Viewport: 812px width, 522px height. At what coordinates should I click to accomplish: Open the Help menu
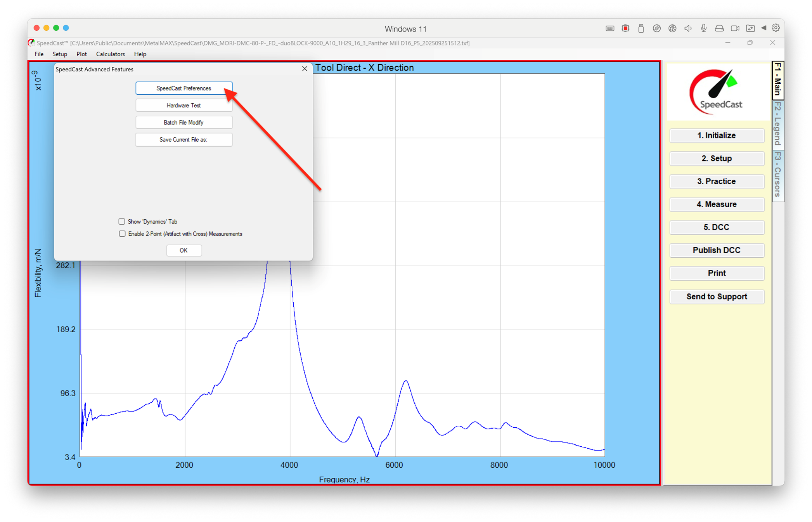click(x=140, y=54)
